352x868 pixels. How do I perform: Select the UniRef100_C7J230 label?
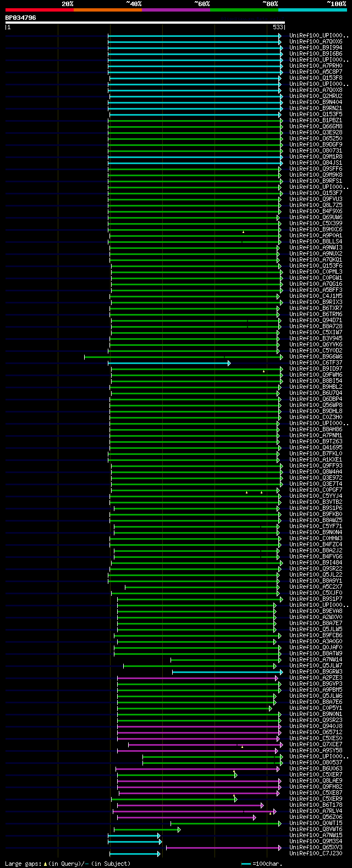(x=316, y=854)
